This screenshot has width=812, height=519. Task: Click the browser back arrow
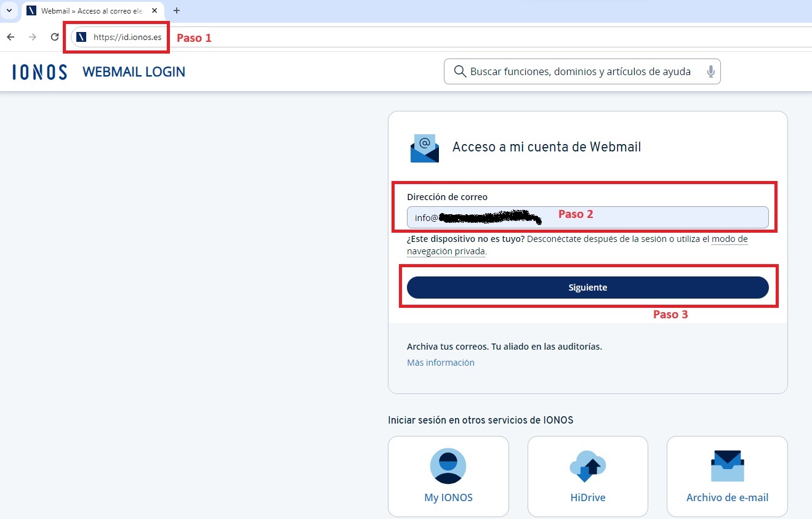point(10,37)
